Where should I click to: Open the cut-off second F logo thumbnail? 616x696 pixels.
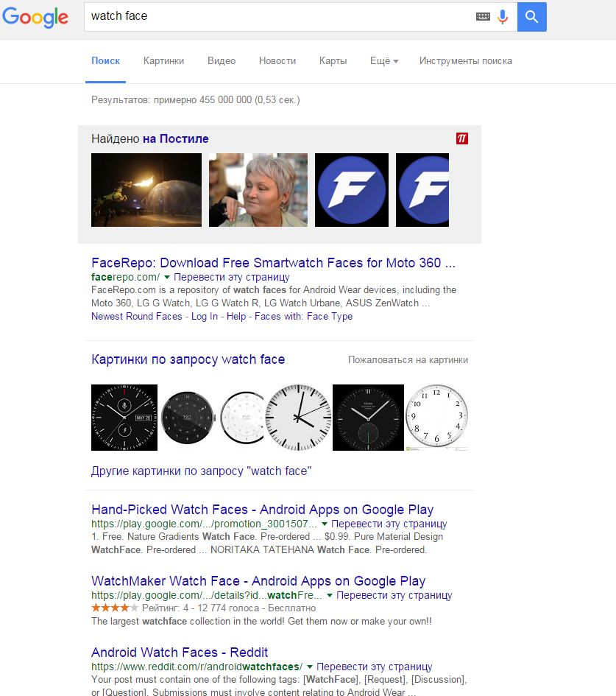tap(422, 190)
